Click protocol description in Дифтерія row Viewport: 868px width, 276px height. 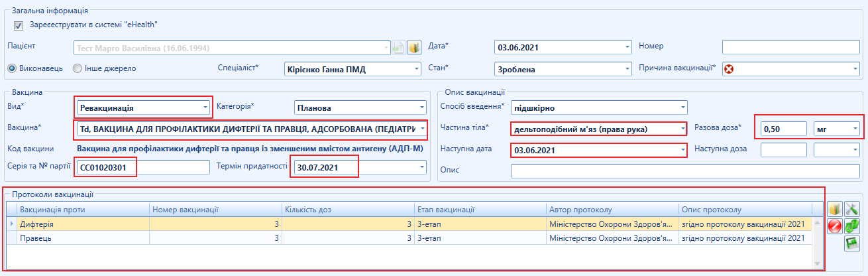(745, 224)
